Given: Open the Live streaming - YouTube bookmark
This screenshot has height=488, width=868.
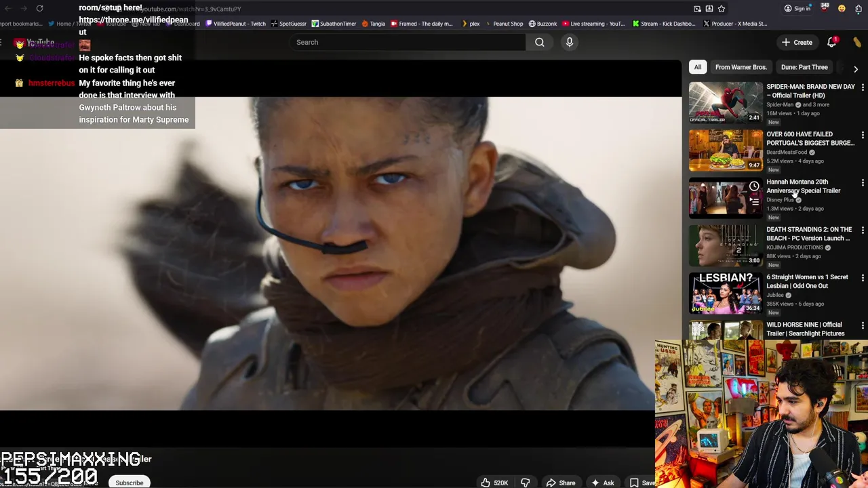Looking at the screenshot, I should tap(593, 24).
